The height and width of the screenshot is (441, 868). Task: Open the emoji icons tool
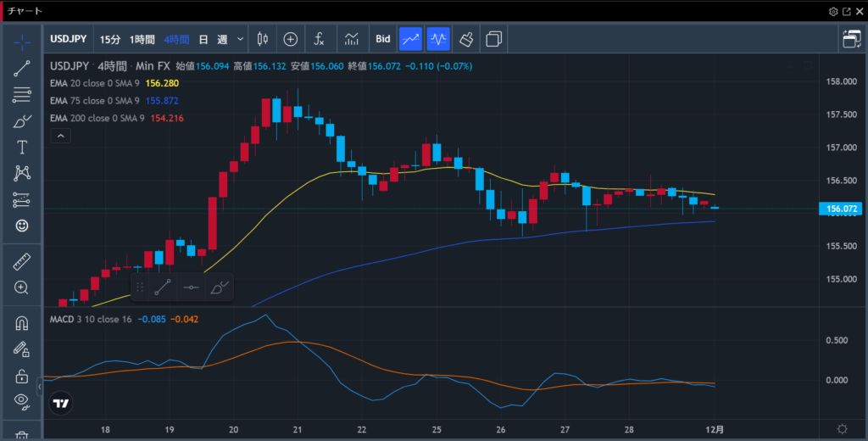click(22, 226)
